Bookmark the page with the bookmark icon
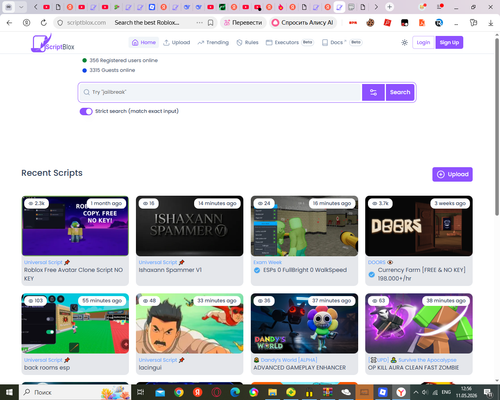The width and height of the screenshot is (500, 400). pyautogui.click(x=211, y=23)
